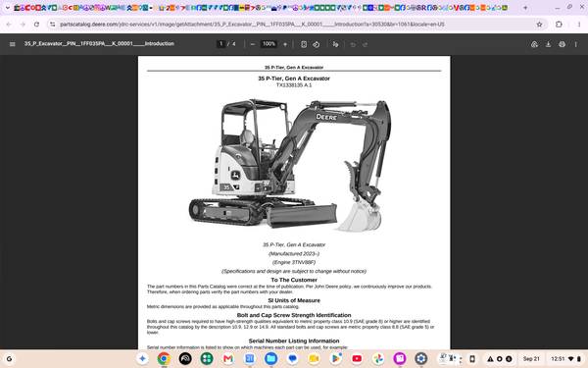Bookmark this page with star icon
This screenshot has height=368, width=588.
click(x=539, y=24)
